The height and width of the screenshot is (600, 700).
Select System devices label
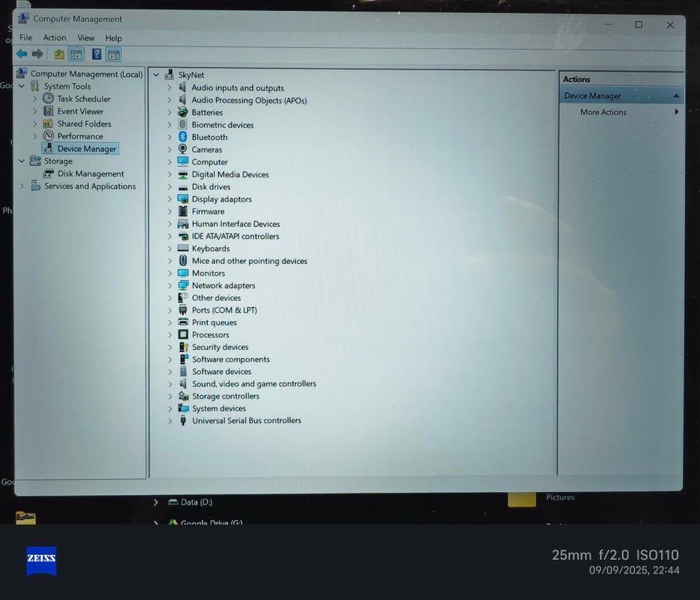click(219, 408)
